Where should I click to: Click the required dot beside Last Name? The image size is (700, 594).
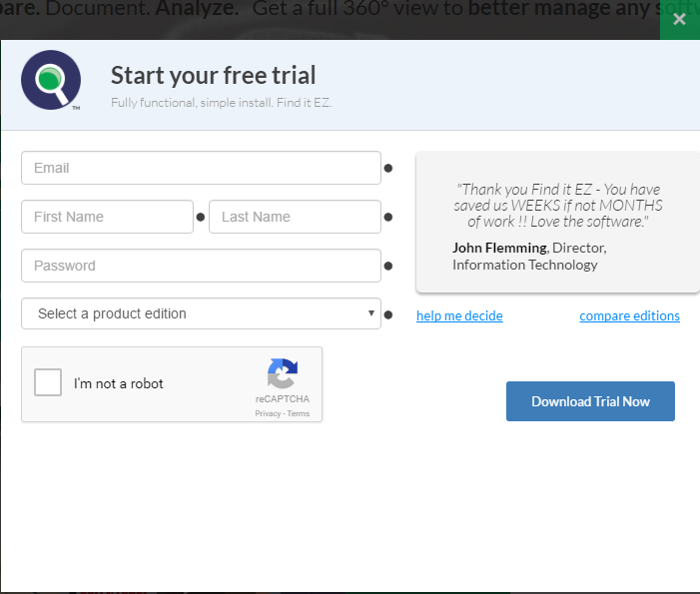click(388, 218)
